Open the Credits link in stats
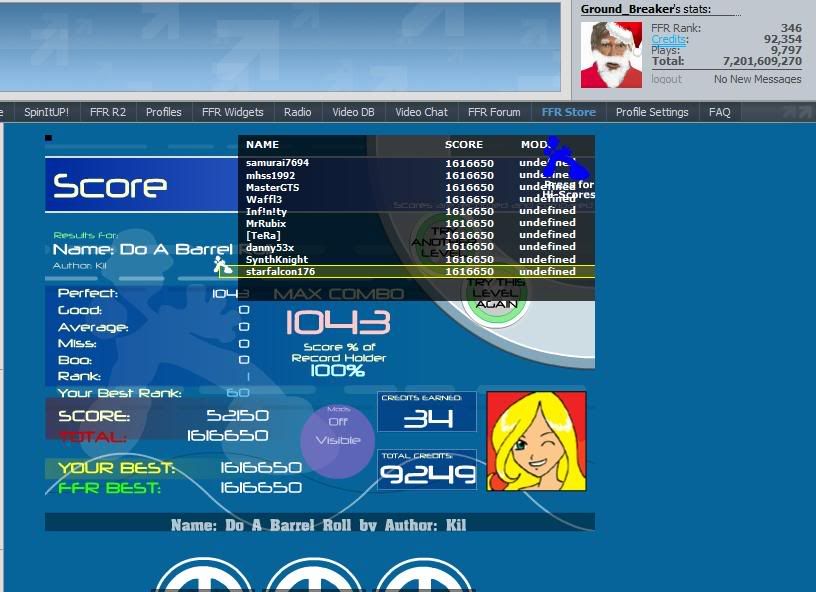This screenshot has width=816, height=592. [669, 39]
